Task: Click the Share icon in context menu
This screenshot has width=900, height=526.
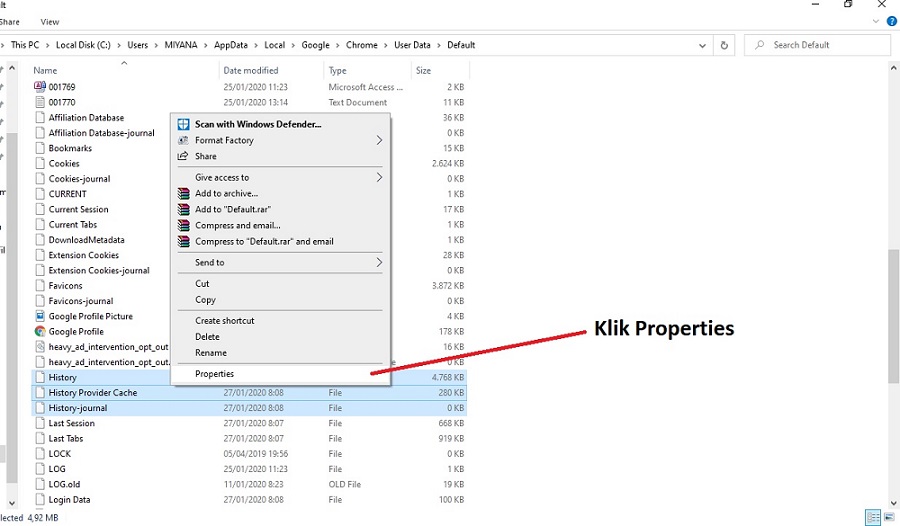Action: pos(183,156)
